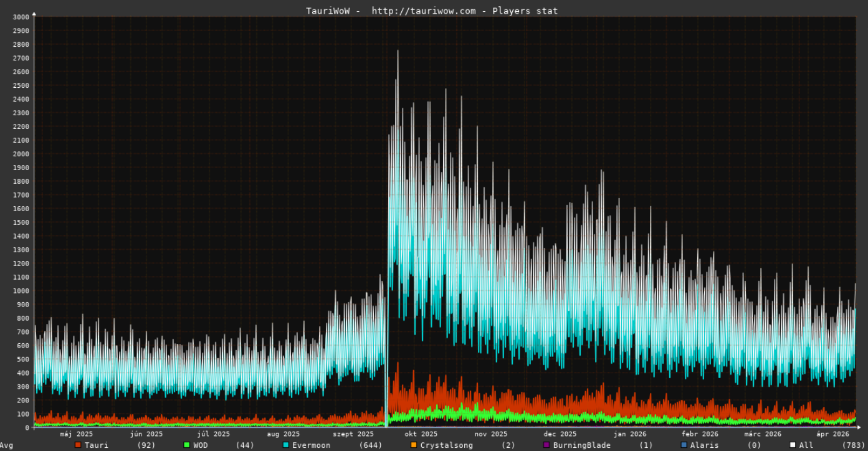Click the "jún 2025" x-axis label
This screenshot has height=451, width=868.
click(146, 434)
